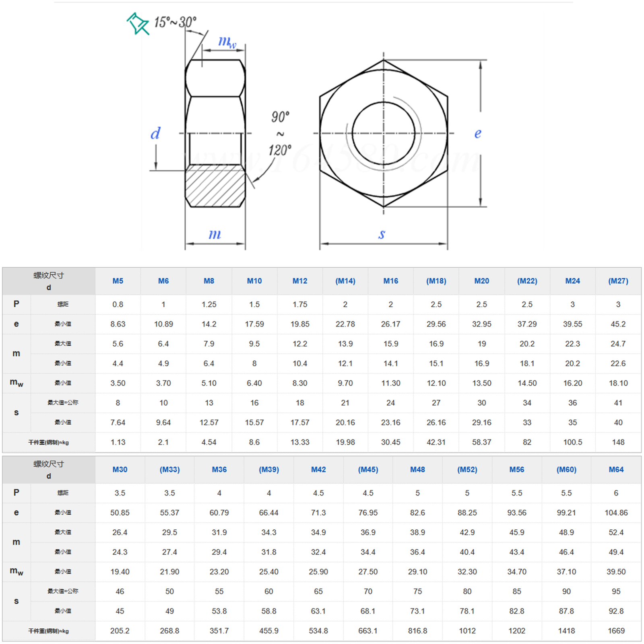
Task: Click the weight value 1012 for (M52)
Action: tap(467, 631)
